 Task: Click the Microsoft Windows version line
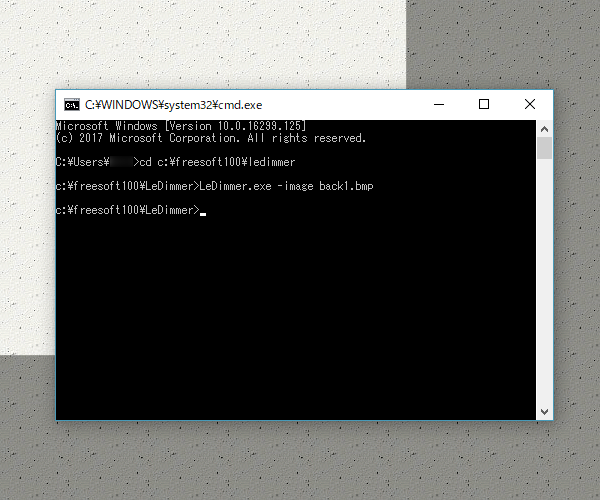click(181, 126)
